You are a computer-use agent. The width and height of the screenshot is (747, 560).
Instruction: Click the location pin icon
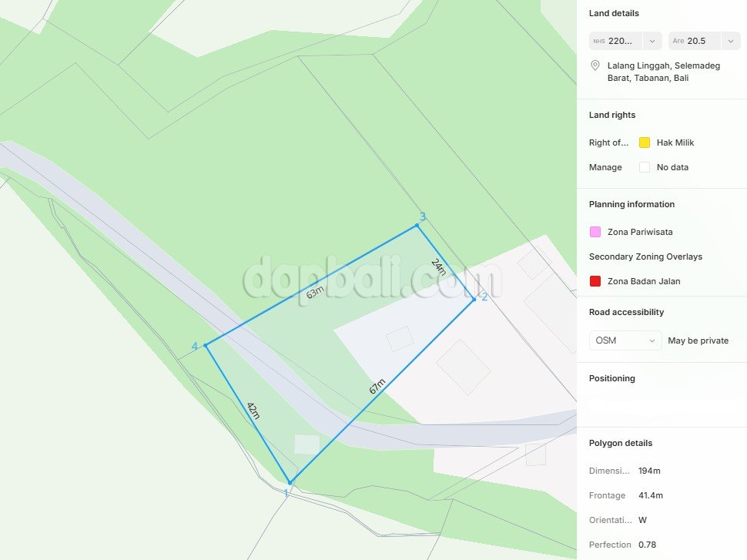595,65
